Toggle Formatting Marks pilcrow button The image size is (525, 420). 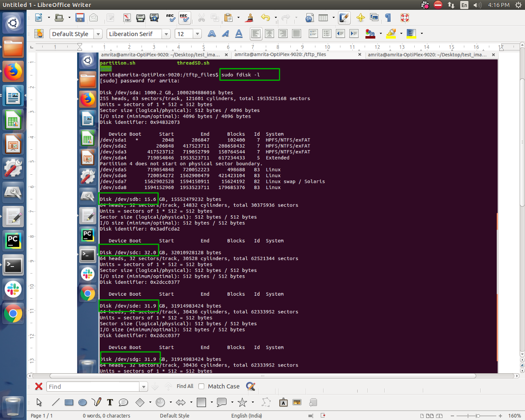(388, 18)
